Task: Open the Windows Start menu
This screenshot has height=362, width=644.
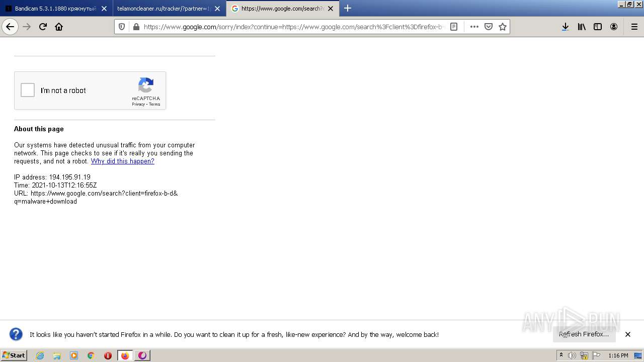Action: 14,355
